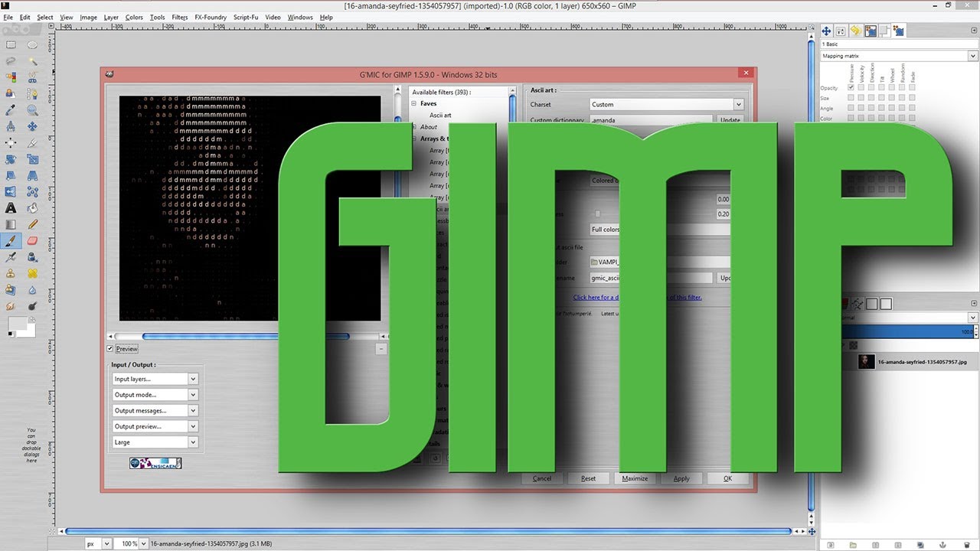Click the foreground/background color swatch
This screenshot has height=551, width=980.
click(x=20, y=328)
